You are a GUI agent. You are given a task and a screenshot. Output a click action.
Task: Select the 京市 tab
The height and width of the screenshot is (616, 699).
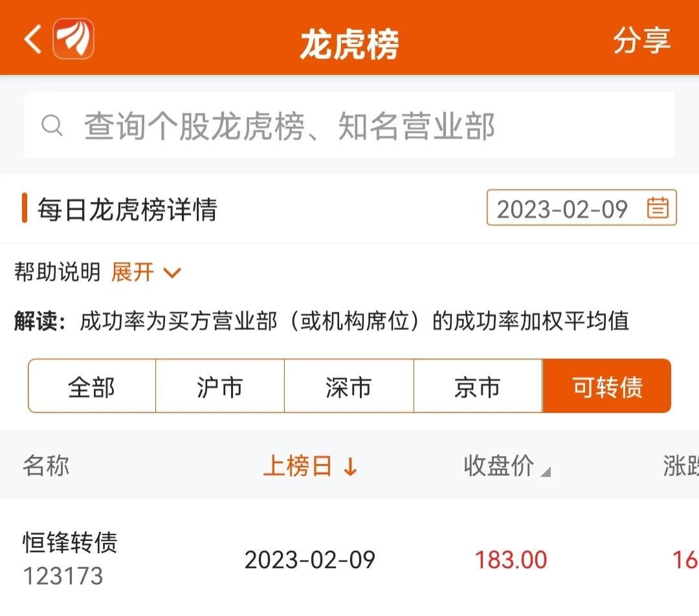click(478, 386)
